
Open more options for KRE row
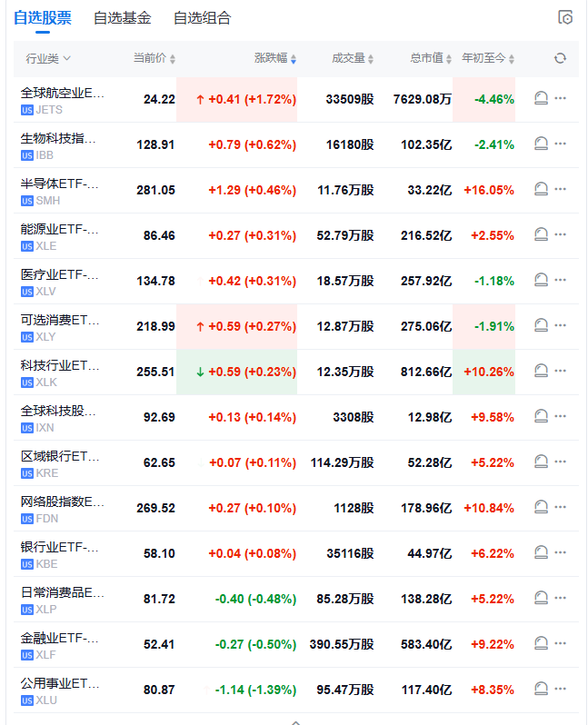[560, 462]
